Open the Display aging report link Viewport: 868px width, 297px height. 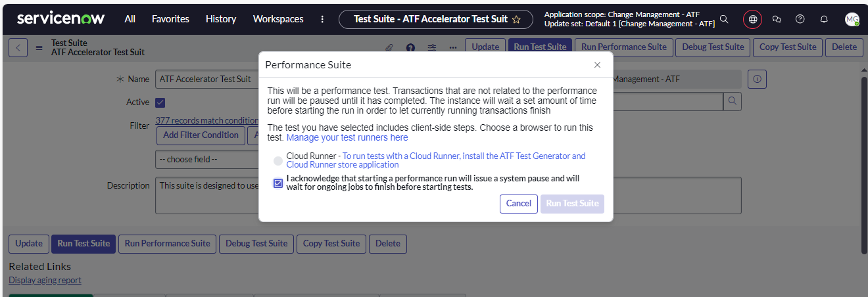(45, 281)
